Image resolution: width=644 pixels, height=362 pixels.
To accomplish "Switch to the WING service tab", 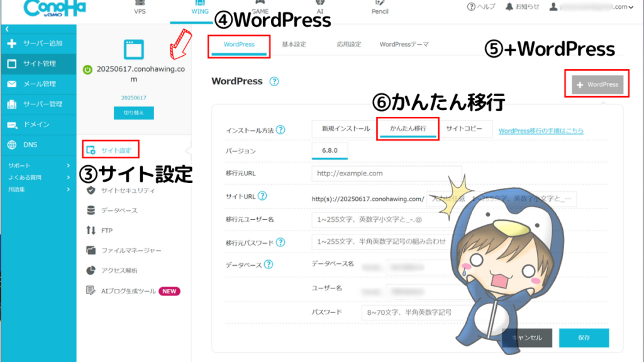I will click(199, 8).
